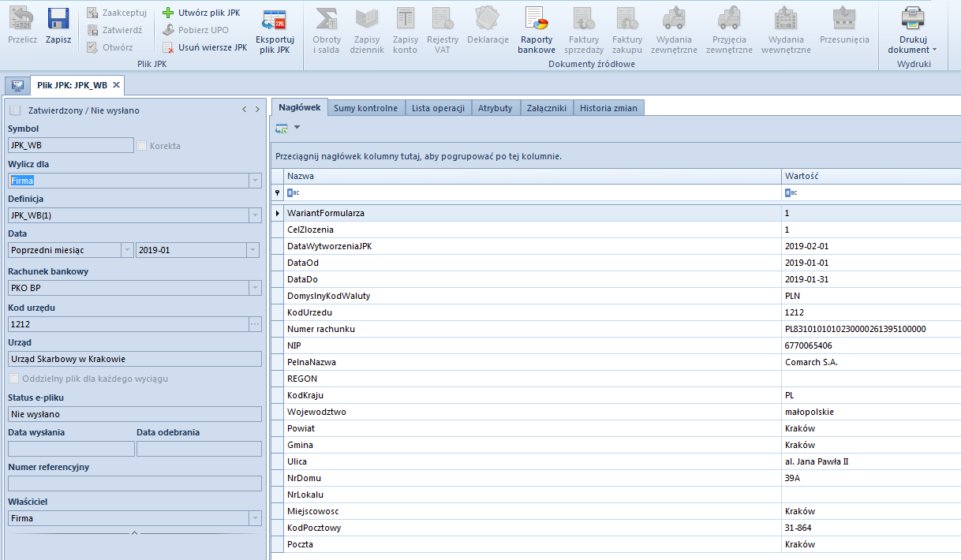
Task: Open Drukuj dokument print dropdown
Action: (x=914, y=30)
